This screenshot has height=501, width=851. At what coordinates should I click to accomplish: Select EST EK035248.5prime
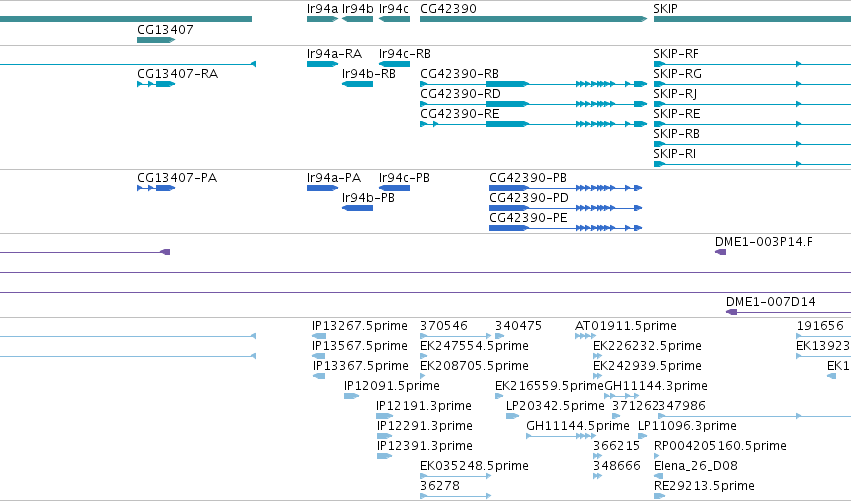pyautogui.click(x=474, y=467)
